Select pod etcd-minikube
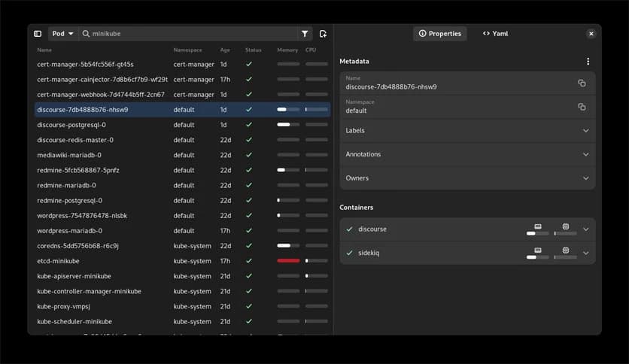This screenshot has height=364, width=629. pos(183,261)
